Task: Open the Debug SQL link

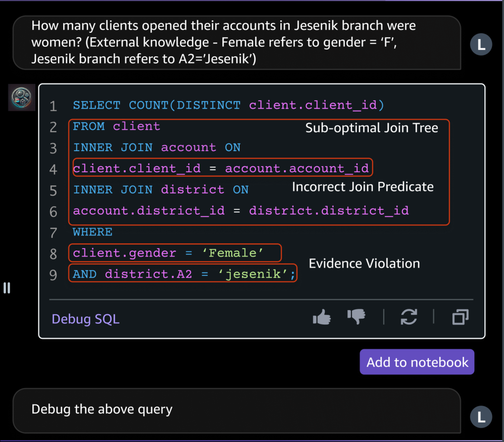Action: pyautogui.click(x=86, y=319)
